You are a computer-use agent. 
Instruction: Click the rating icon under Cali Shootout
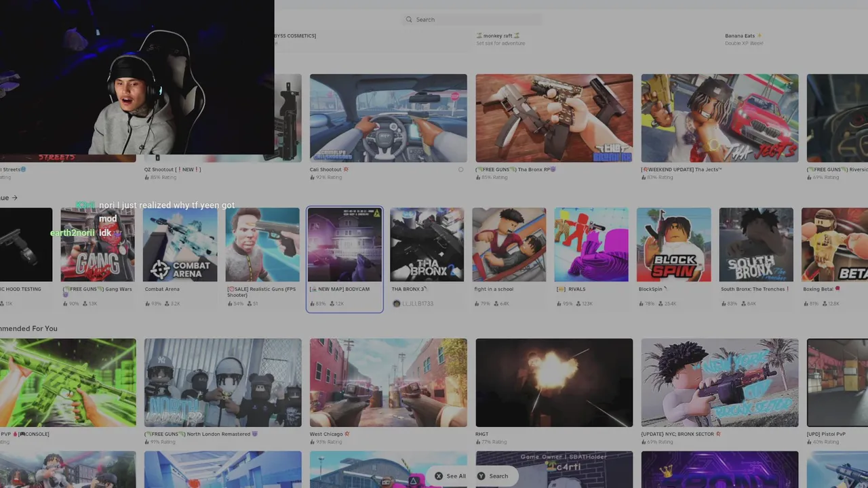click(x=313, y=178)
